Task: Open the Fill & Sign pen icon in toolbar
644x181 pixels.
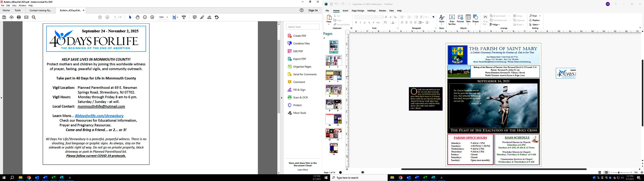Action: (x=210, y=17)
